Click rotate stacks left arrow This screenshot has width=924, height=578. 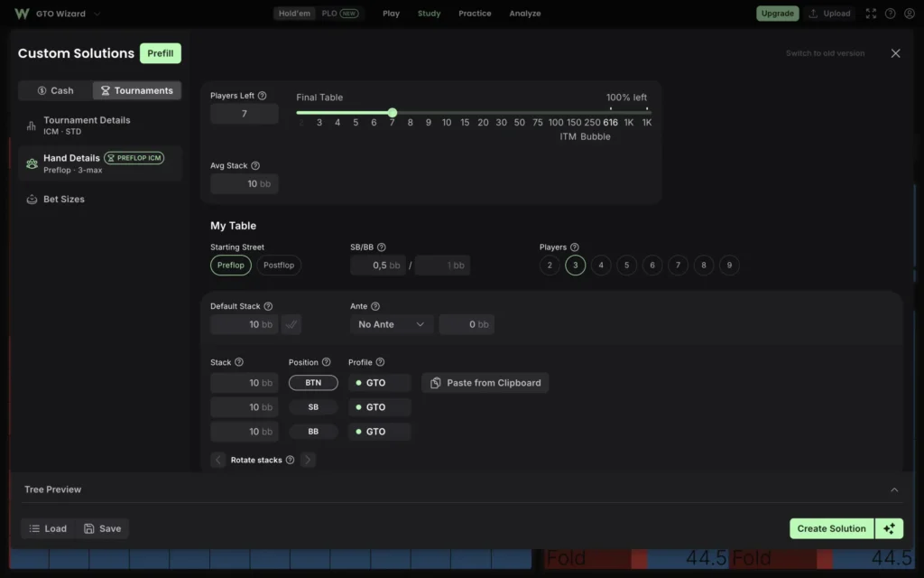(x=218, y=460)
